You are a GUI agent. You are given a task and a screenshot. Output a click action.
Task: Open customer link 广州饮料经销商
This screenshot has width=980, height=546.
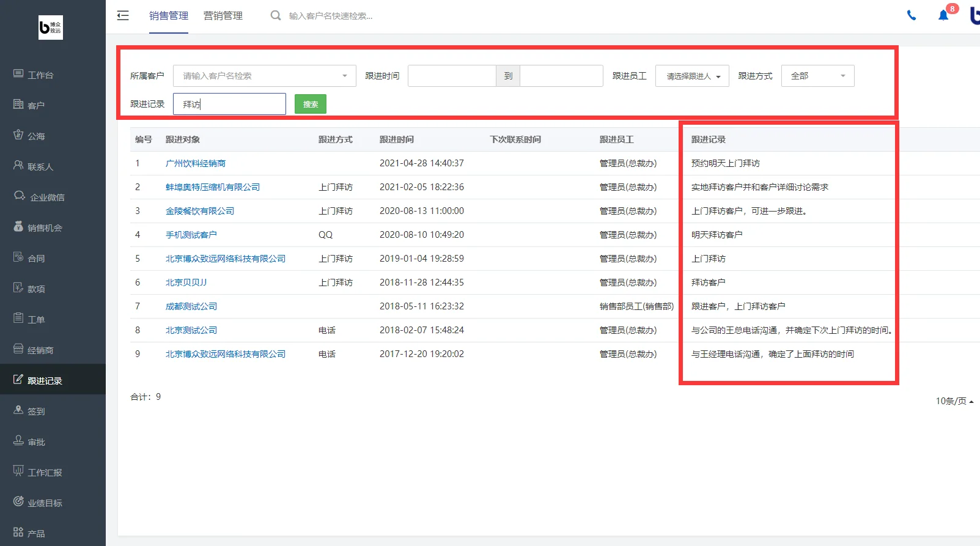click(196, 163)
